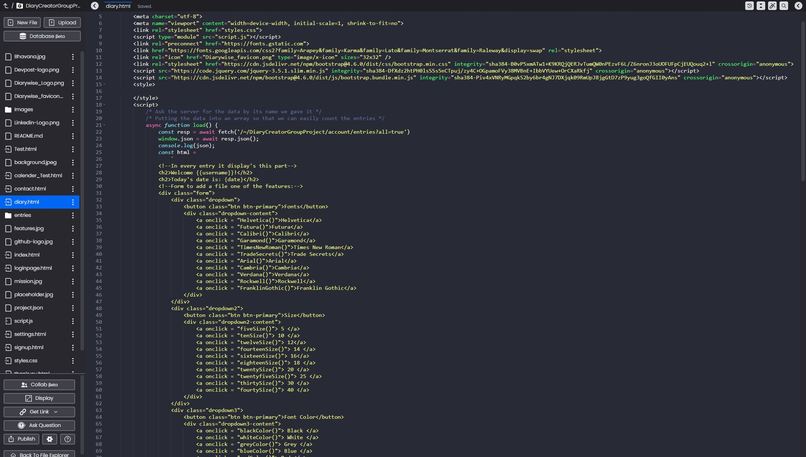Switch to the diary.html editor tab
Screen dimensions: 806x457
118,6
